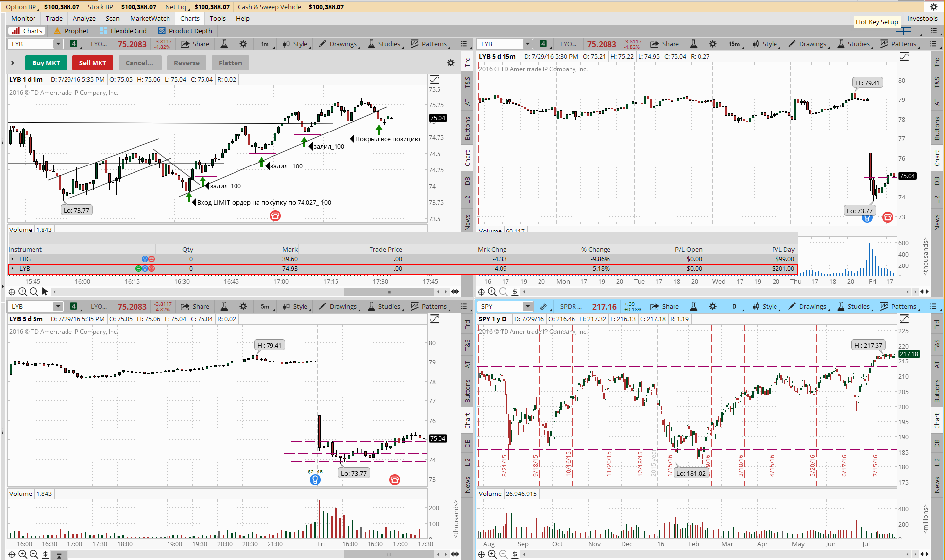Click the crosshair icon below 1m chart

coord(12,292)
